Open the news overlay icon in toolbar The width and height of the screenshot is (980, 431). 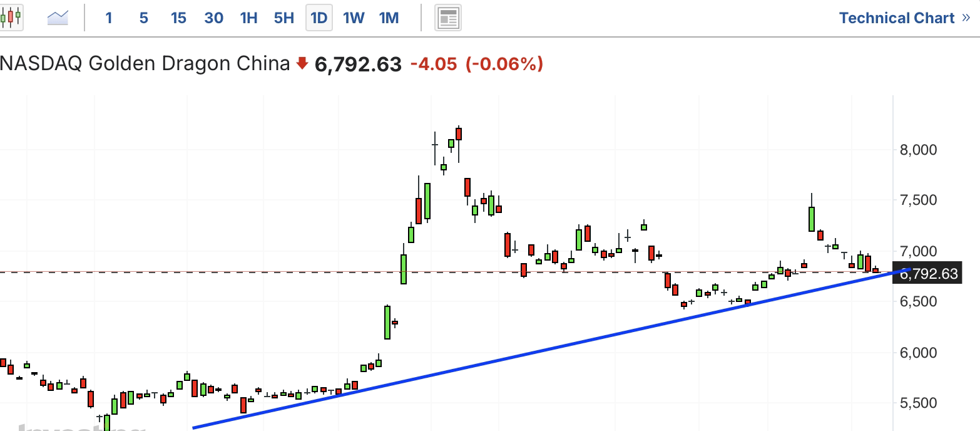(x=447, y=18)
